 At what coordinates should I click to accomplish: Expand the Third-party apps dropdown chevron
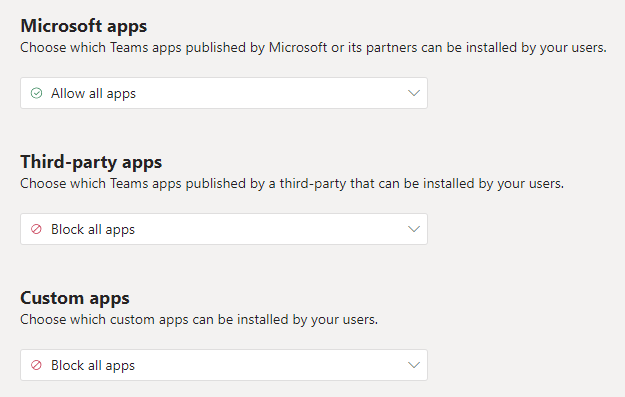[x=414, y=229]
